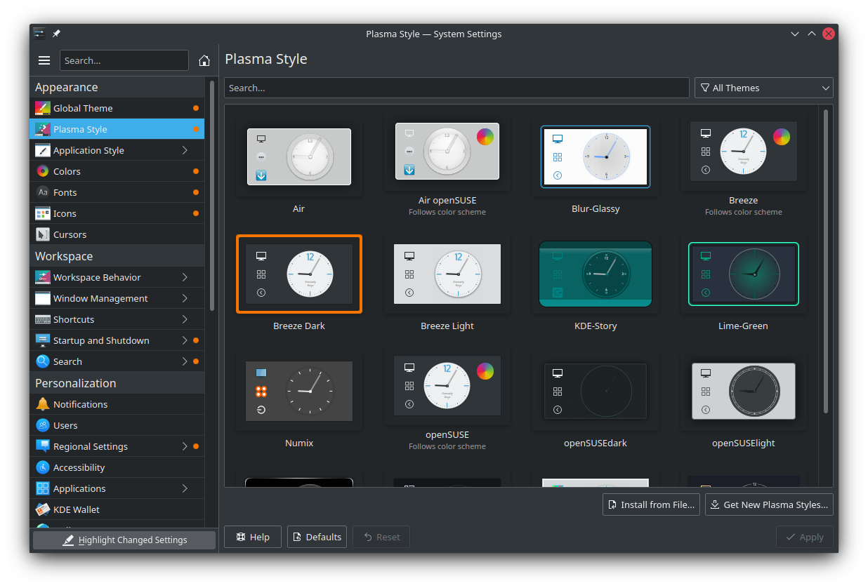Open the All Themes filter dropdown
868x588 pixels.
click(x=763, y=87)
